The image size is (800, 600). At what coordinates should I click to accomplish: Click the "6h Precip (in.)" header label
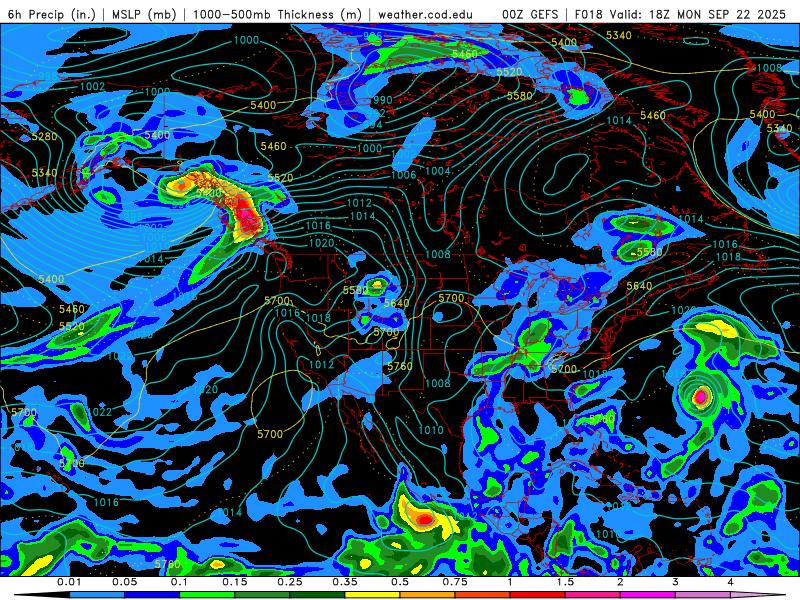52,14
